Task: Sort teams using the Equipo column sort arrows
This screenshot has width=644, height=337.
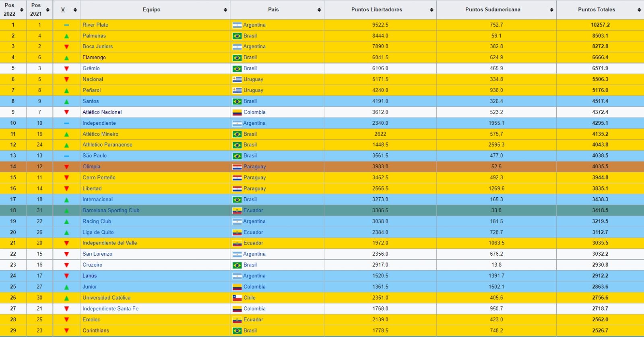Action: pyautogui.click(x=225, y=10)
